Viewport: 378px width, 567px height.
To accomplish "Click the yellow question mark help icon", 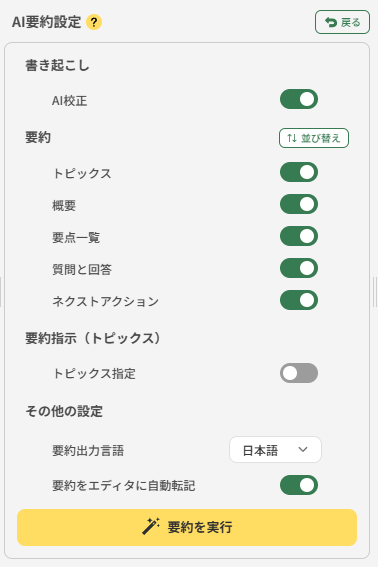I will pos(94,22).
